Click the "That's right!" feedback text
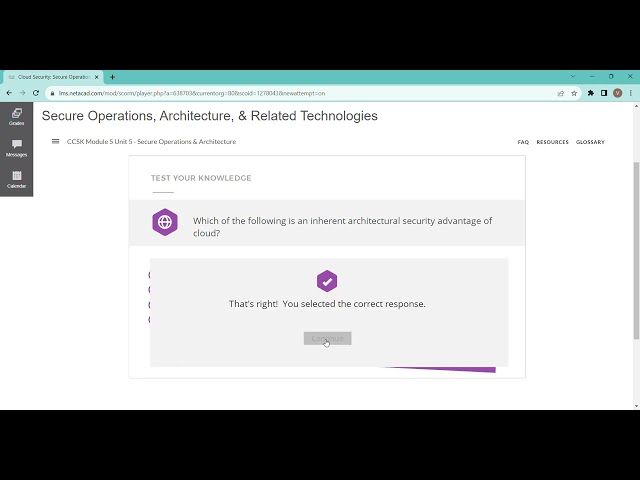 point(327,304)
